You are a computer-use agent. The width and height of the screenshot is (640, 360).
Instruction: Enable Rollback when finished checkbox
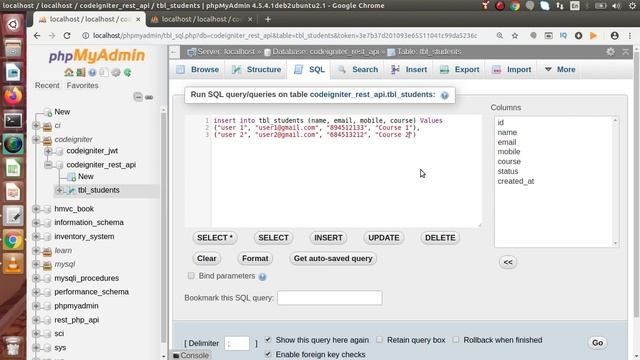(456, 340)
